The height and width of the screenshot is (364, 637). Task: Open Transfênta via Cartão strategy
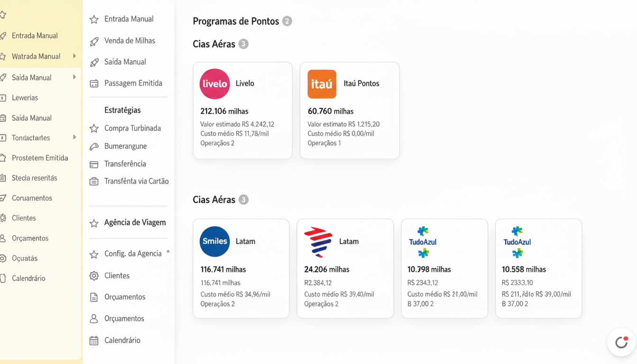136,181
